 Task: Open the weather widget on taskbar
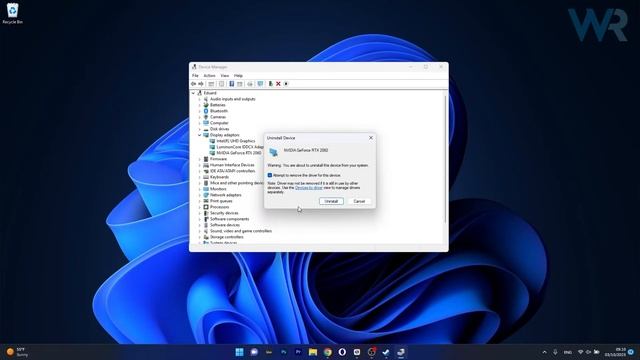click(17, 352)
